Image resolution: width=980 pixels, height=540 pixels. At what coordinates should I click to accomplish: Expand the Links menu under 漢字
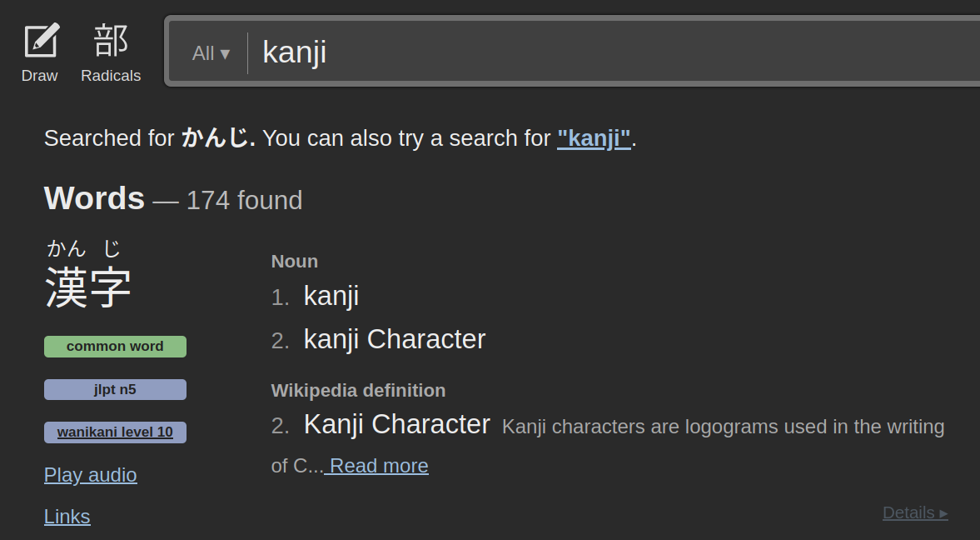tap(67, 517)
